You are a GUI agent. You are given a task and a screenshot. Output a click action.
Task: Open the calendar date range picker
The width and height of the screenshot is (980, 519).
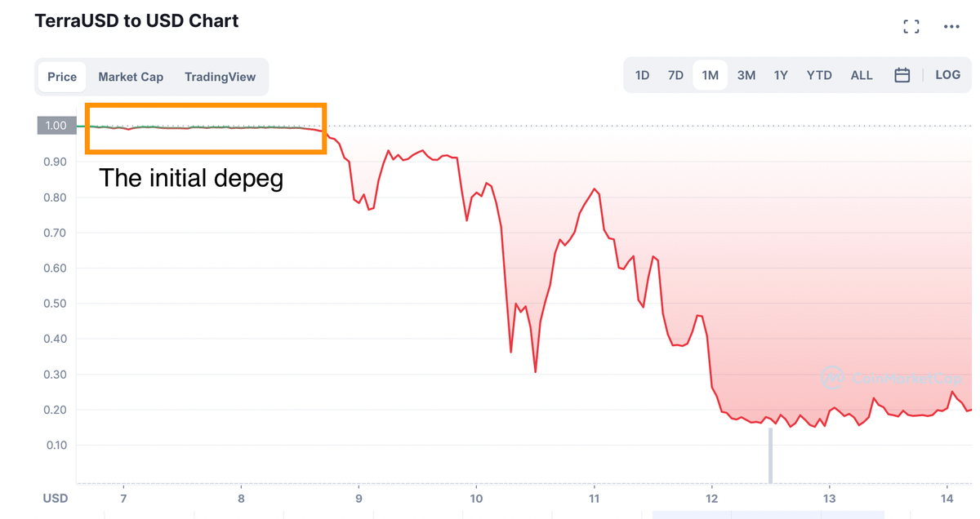902,75
